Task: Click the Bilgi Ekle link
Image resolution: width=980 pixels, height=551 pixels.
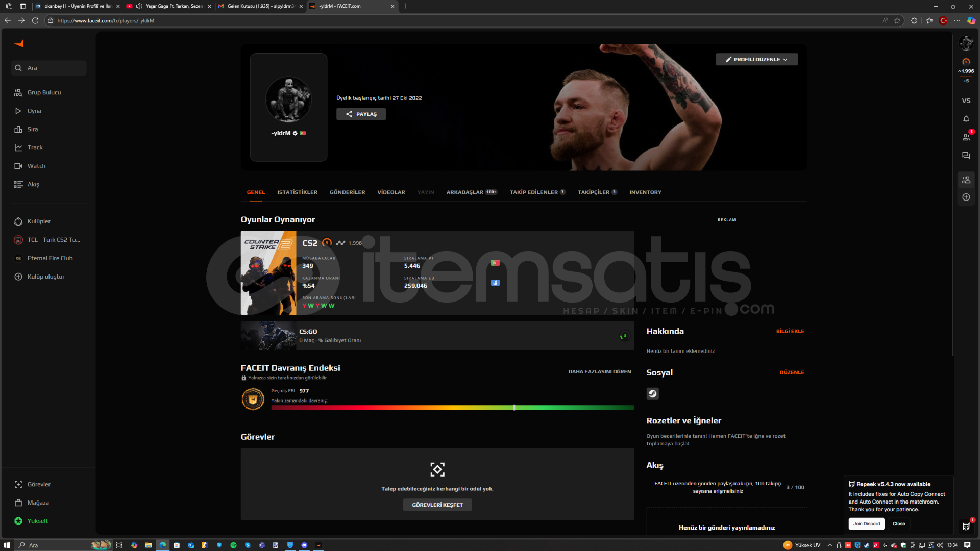Action: [x=790, y=331]
